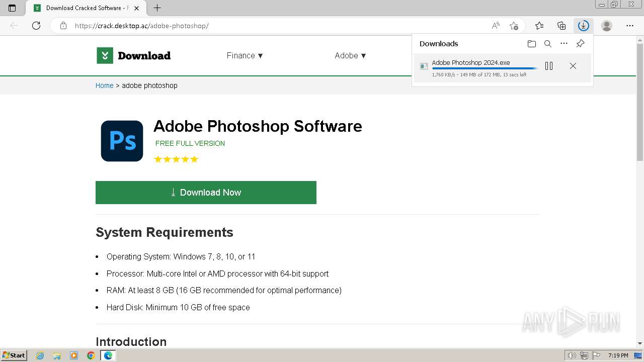Open File Explorer from taskbar
This screenshot has height=362, width=644.
(57, 355)
